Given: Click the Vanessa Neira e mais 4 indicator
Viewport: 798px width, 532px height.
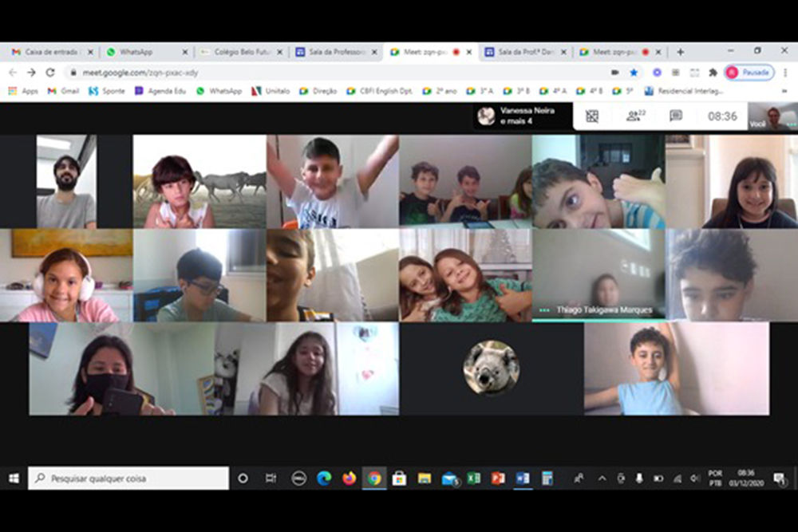Looking at the screenshot, I should (522, 116).
